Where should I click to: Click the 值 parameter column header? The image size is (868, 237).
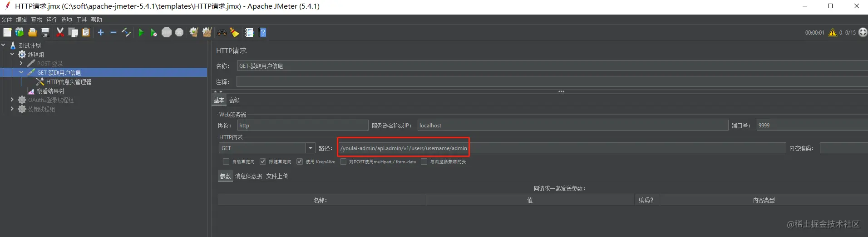tap(530, 200)
